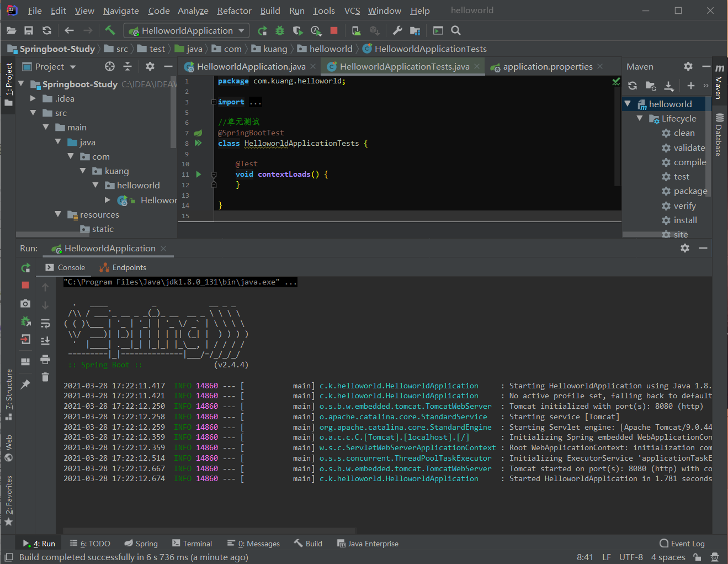Select the Endpoints tab in Run panel
This screenshot has width=728, height=564.
tap(123, 267)
